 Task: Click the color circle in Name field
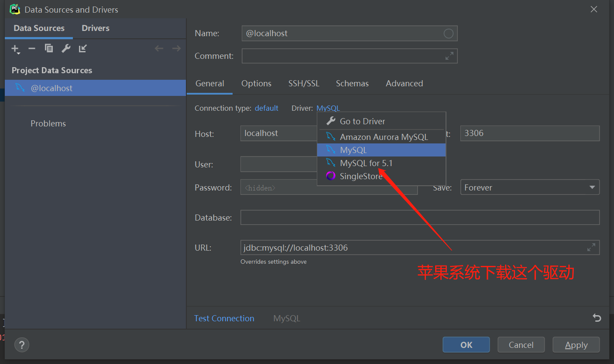[449, 34]
